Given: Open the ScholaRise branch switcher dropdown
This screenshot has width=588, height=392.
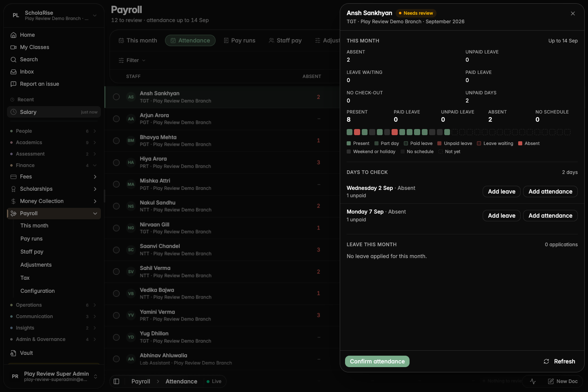Looking at the screenshot, I should tap(54, 16).
